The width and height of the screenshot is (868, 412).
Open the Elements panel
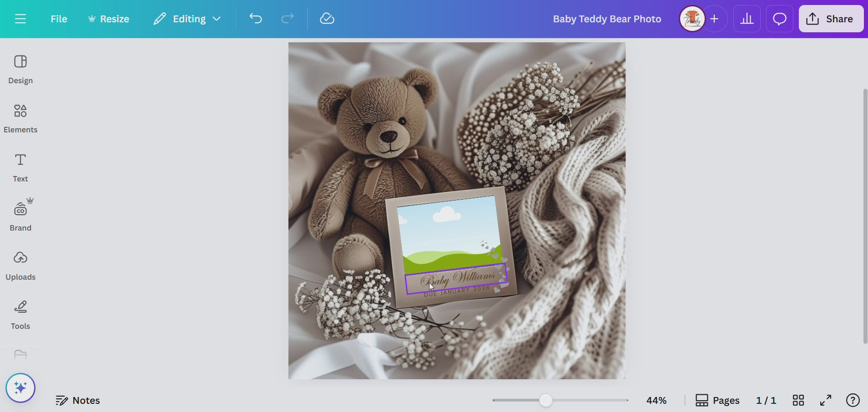tap(20, 119)
